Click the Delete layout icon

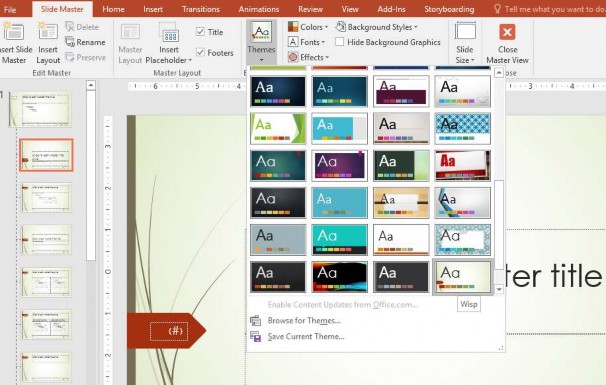[x=70, y=27]
